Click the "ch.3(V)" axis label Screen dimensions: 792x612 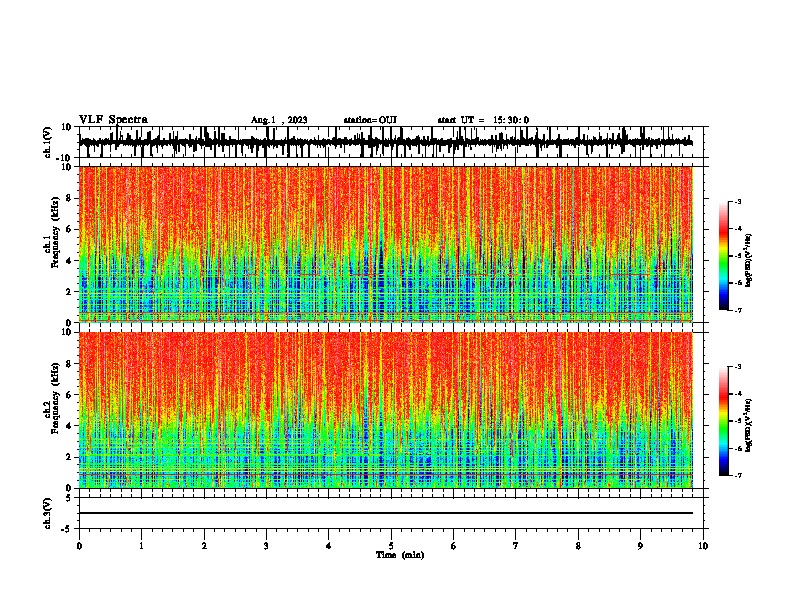(x=48, y=513)
